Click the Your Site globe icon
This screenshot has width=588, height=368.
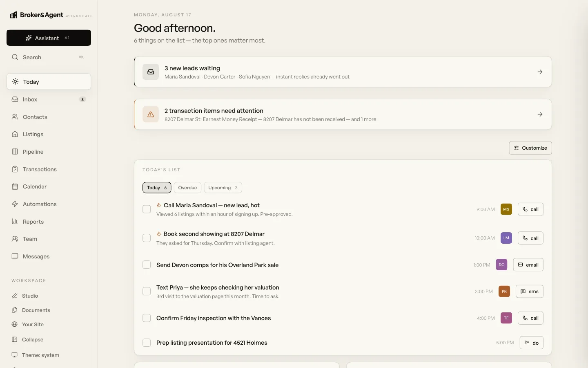pyautogui.click(x=15, y=324)
